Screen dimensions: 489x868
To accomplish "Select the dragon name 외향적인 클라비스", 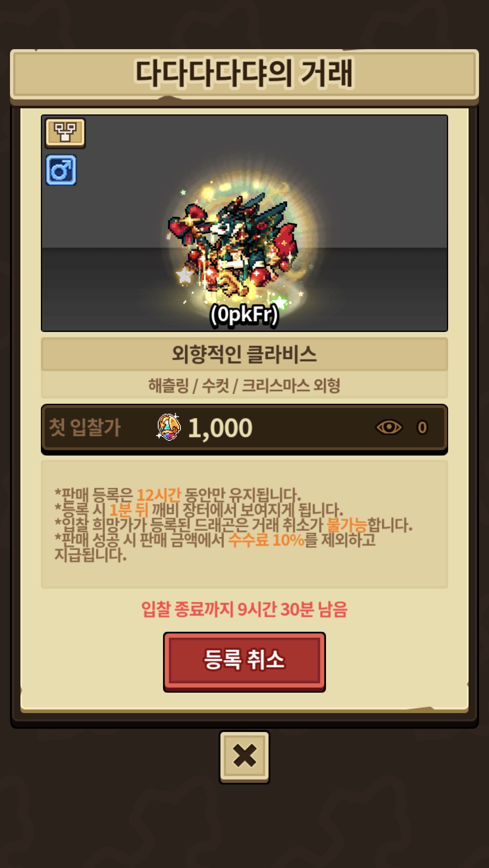I will [x=244, y=354].
